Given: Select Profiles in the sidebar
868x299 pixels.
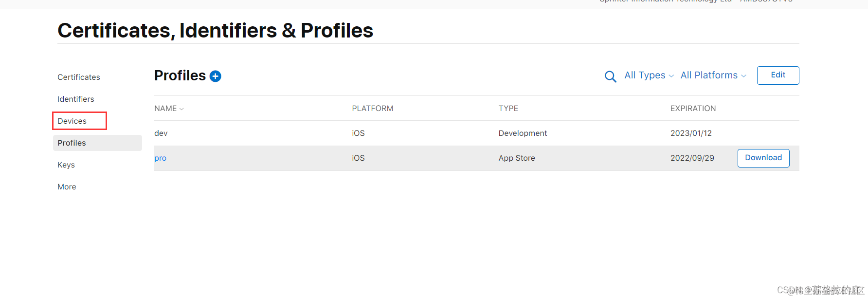Looking at the screenshot, I should coord(72,143).
